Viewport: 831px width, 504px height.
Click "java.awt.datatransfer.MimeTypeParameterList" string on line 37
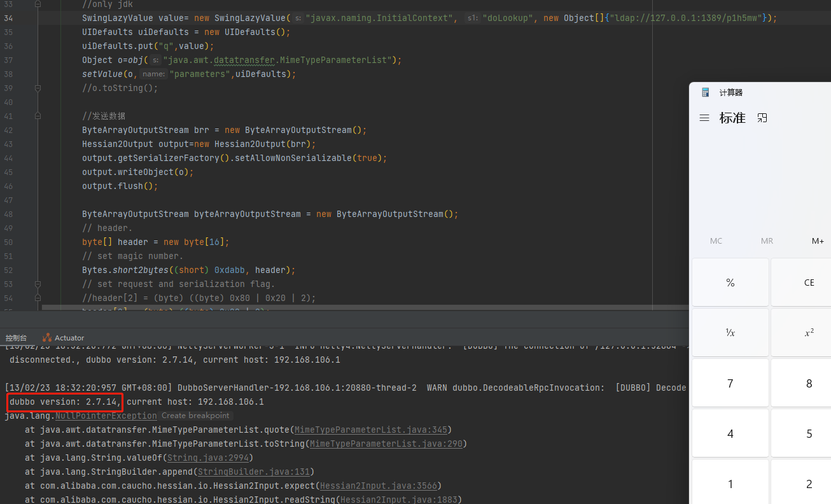pos(277,60)
